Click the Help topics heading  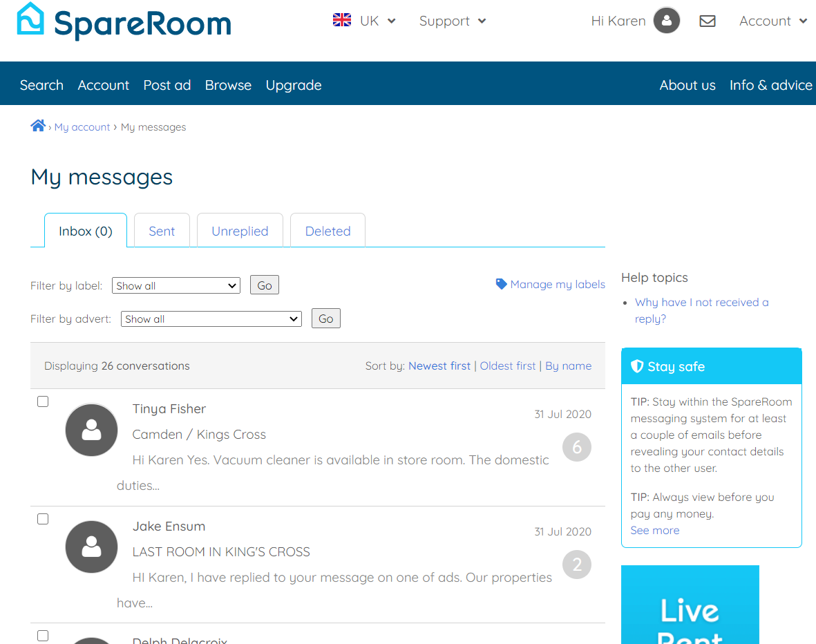click(655, 278)
